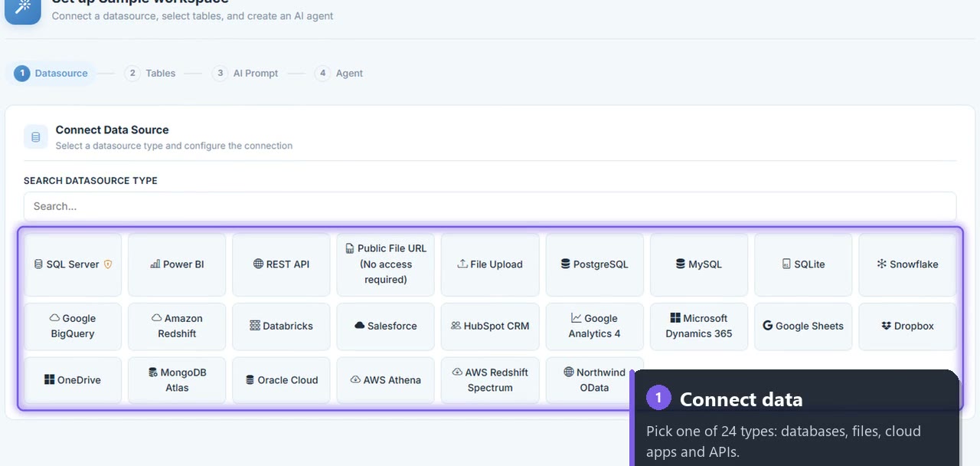
Task: Go to step 2 Tables
Action: click(x=150, y=74)
